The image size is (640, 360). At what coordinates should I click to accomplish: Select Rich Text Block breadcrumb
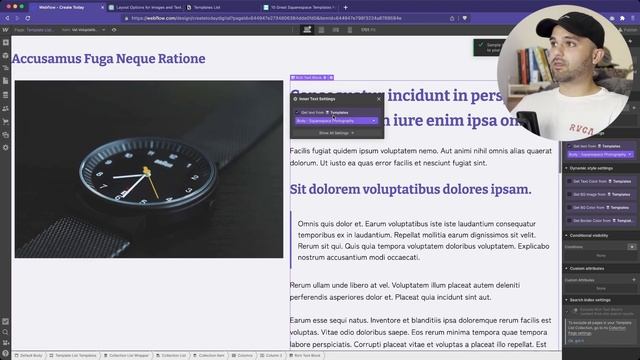coord(305,356)
